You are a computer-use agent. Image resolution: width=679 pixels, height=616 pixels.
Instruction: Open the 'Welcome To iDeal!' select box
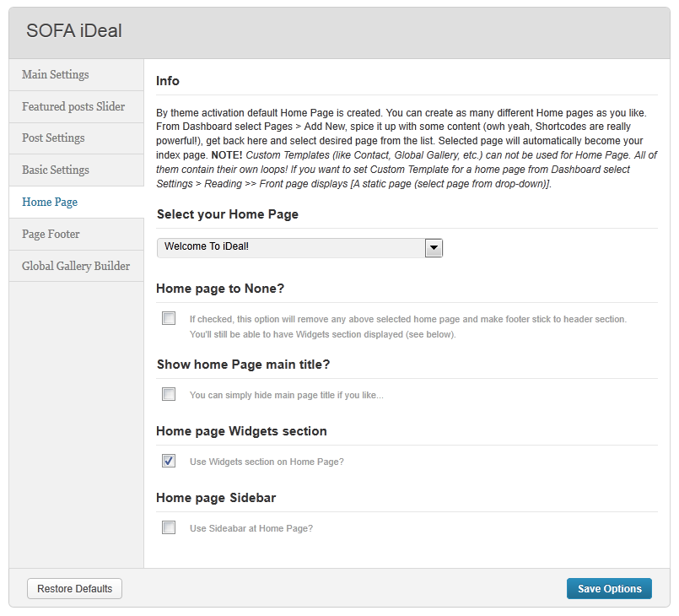pos(291,248)
